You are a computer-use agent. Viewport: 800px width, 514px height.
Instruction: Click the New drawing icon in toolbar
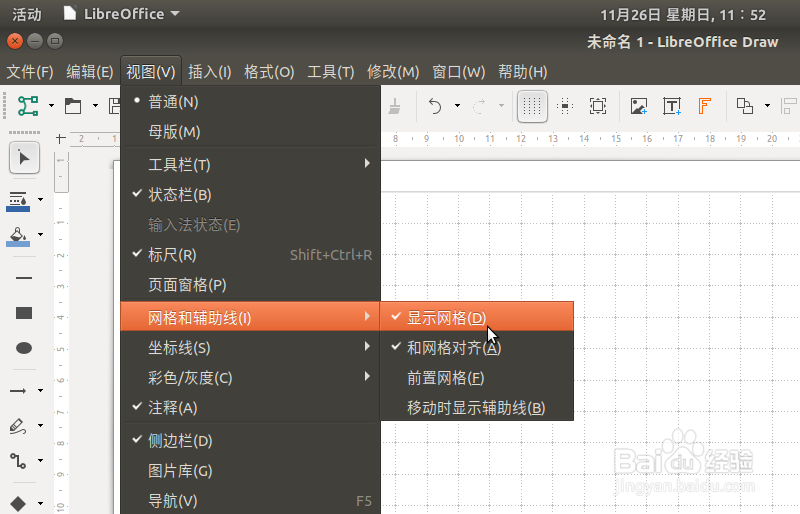pos(28,106)
